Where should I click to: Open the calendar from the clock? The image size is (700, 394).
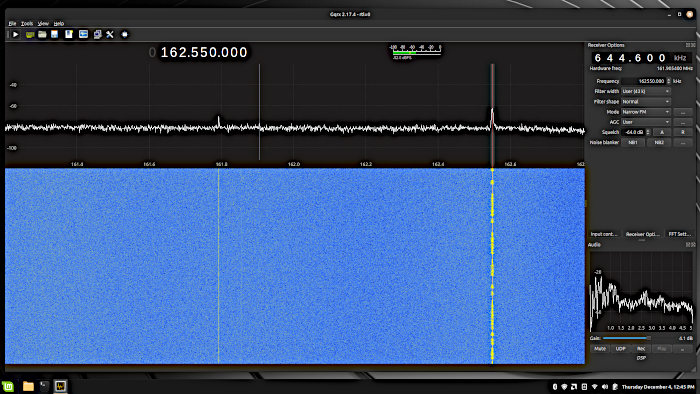click(658, 387)
